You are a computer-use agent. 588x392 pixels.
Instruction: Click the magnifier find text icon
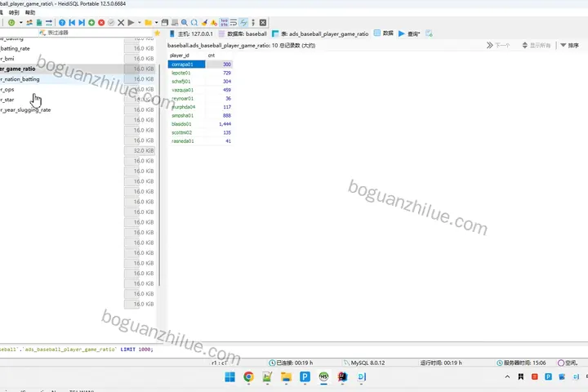[185, 23]
